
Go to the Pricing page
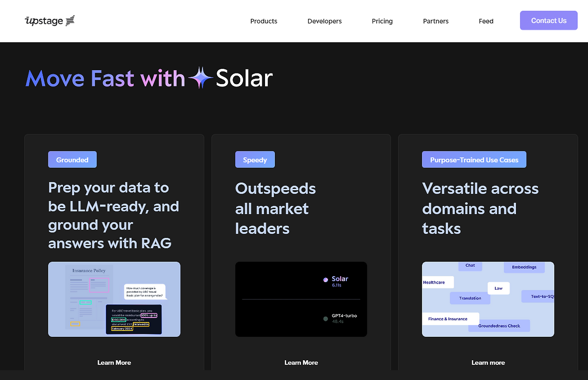382,21
